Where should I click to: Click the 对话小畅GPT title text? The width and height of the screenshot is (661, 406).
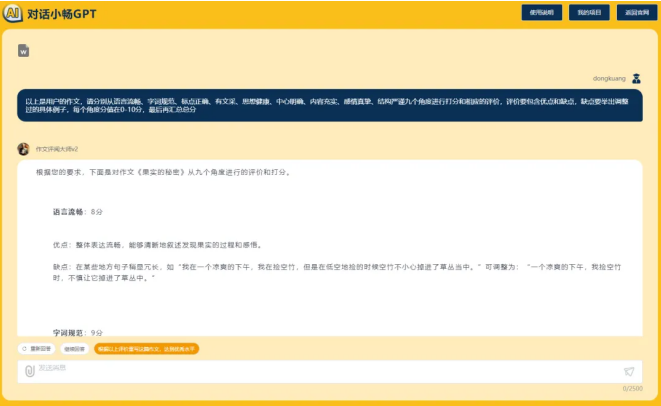click(x=62, y=14)
